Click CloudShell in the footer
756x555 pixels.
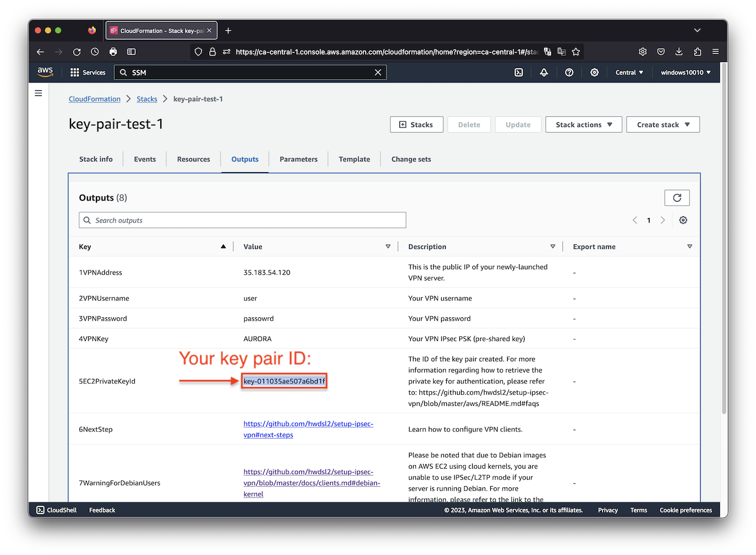56,510
